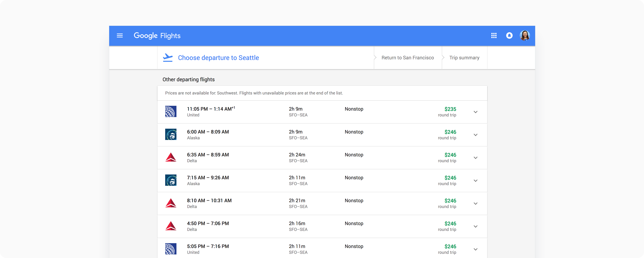Screen dimensions: 644x258
Task: Select the 4:50 PM – 7:06 PM time
Action: point(208,223)
